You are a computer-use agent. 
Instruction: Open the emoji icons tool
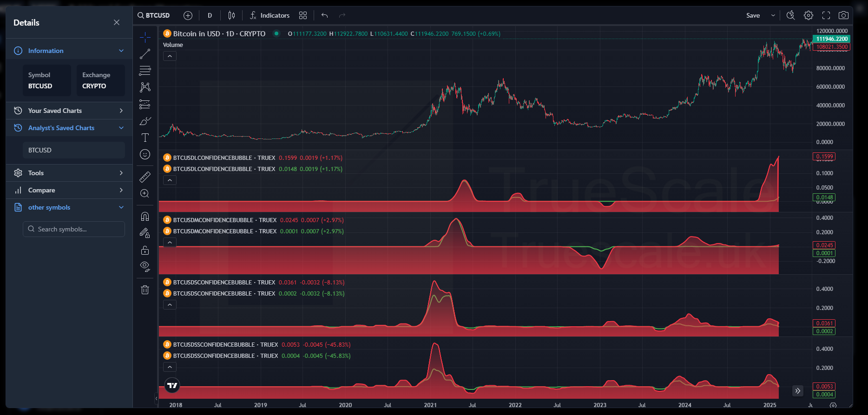(145, 155)
